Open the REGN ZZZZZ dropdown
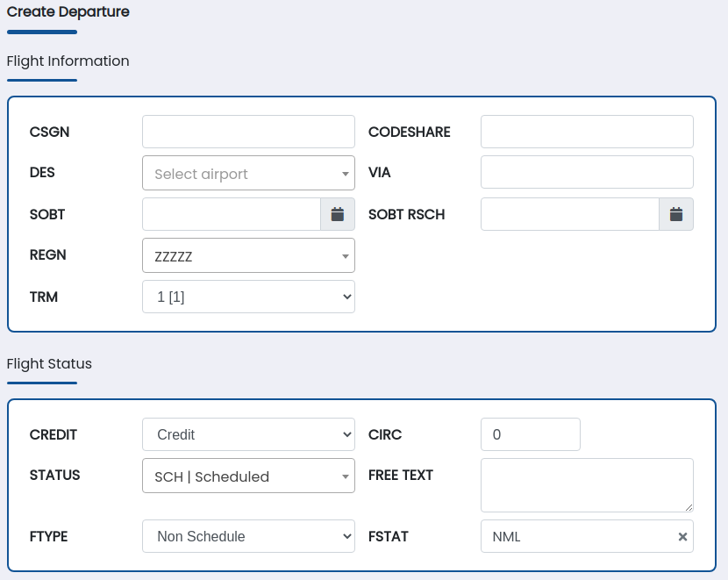 [248, 256]
